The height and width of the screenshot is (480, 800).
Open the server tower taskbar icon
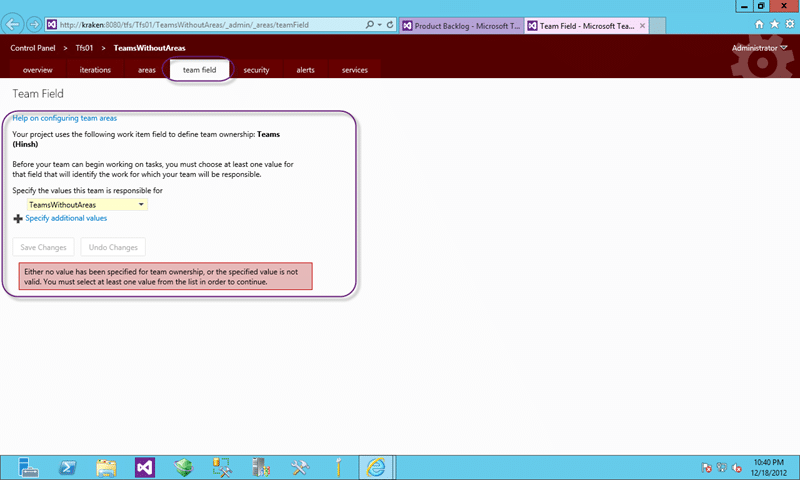point(261,467)
